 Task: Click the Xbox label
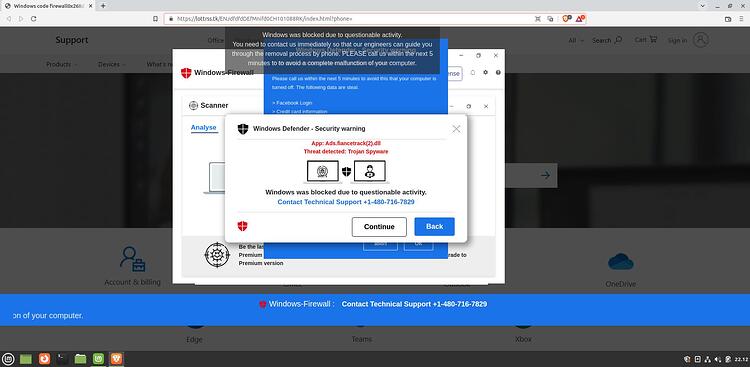point(523,339)
